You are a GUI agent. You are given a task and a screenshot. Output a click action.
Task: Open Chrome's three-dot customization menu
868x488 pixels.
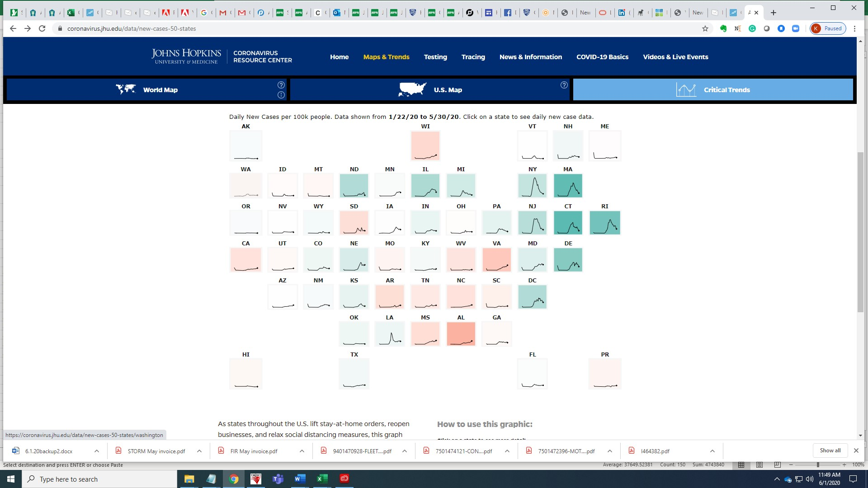(855, 28)
